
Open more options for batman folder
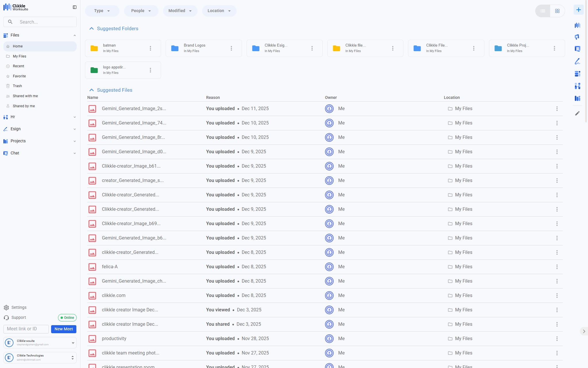click(150, 48)
